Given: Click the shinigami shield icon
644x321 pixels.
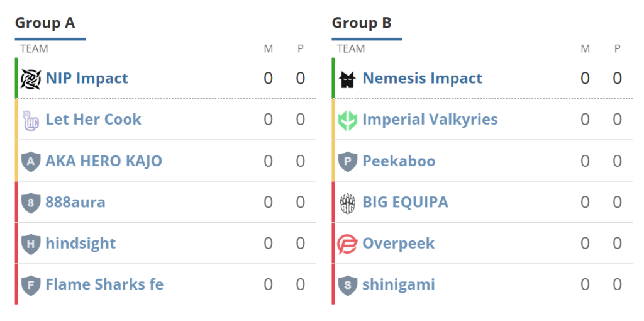Looking at the screenshot, I should point(347,285).
